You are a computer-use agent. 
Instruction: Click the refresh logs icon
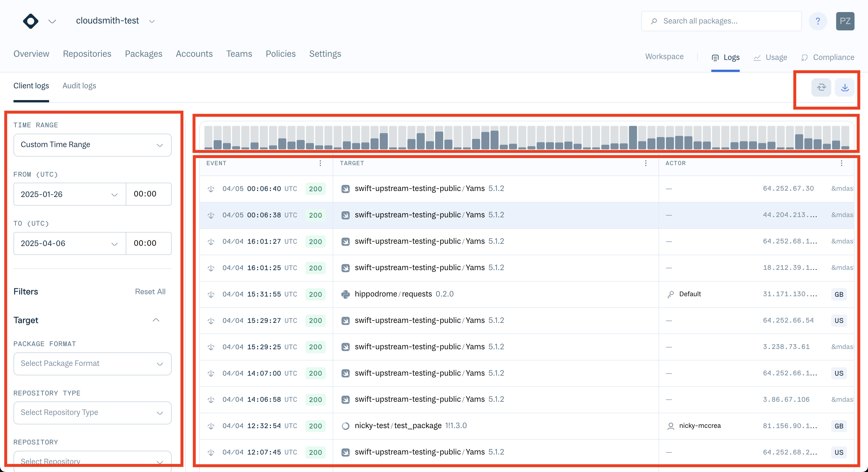[821, 87]
